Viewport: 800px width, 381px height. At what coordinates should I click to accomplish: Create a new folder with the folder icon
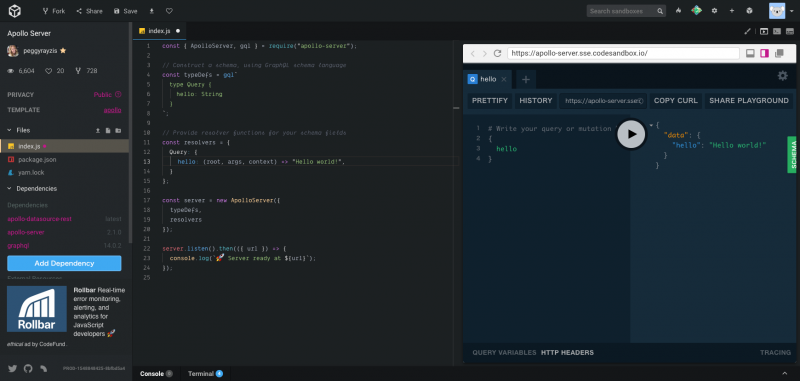[118, 131]
